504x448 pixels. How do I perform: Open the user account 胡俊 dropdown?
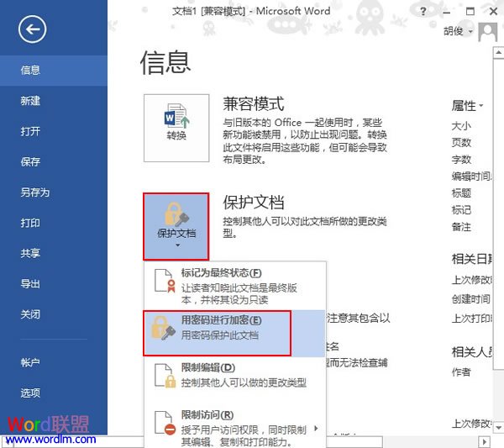tap(459, 31)
